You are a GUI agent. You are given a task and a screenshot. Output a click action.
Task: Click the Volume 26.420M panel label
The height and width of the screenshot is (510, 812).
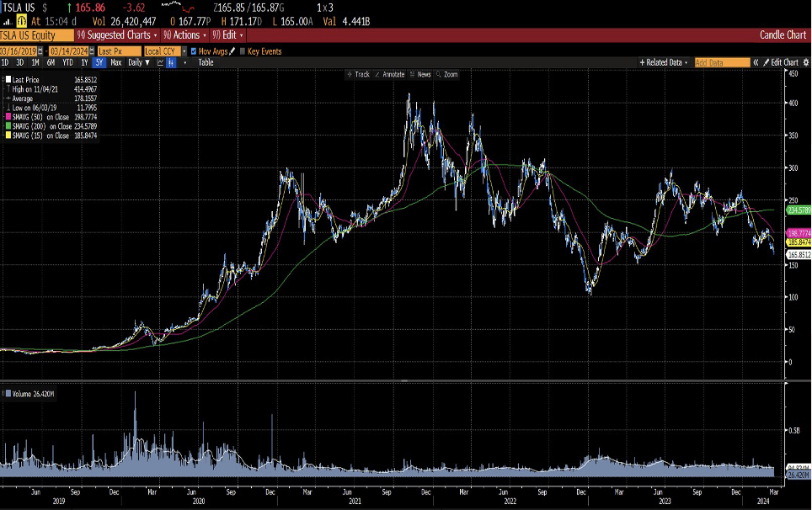(x=33, y=394)
